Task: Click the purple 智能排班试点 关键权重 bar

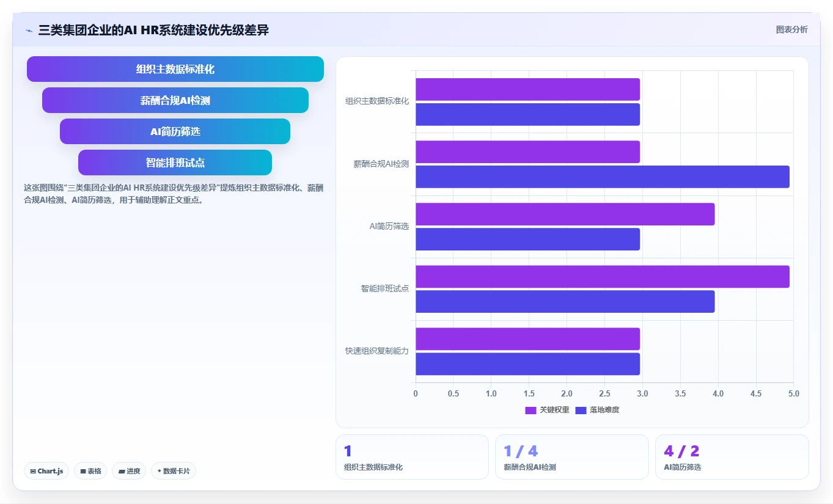Action: click(603, 276)
